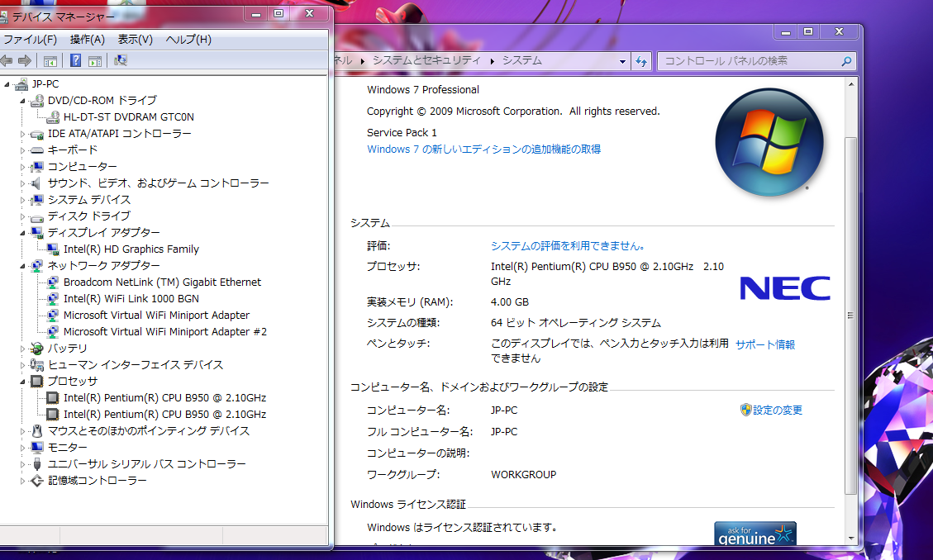Screen dimensions: 933x560
Task: Select Intel(R) WiFi Link 1000 BGN
Action: (131, 299)
